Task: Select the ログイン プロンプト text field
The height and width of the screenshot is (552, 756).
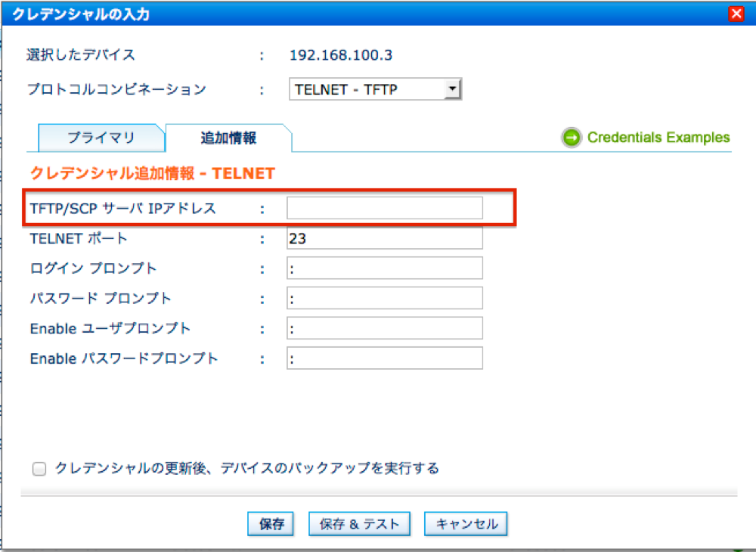Action: click(x=384, y=268)
